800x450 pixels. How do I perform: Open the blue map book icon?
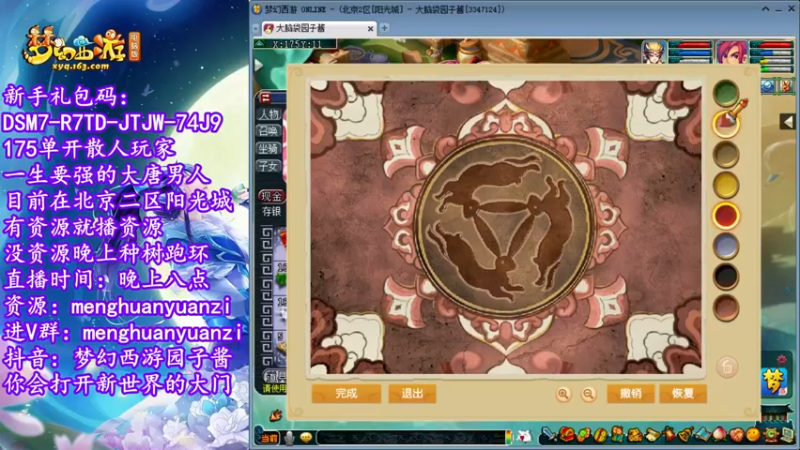click(x=703, y=435)
